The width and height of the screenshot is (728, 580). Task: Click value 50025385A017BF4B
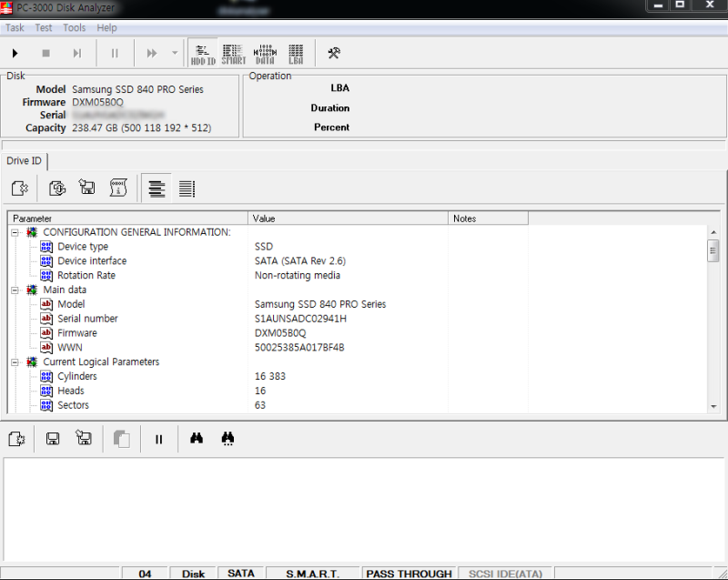299,347
